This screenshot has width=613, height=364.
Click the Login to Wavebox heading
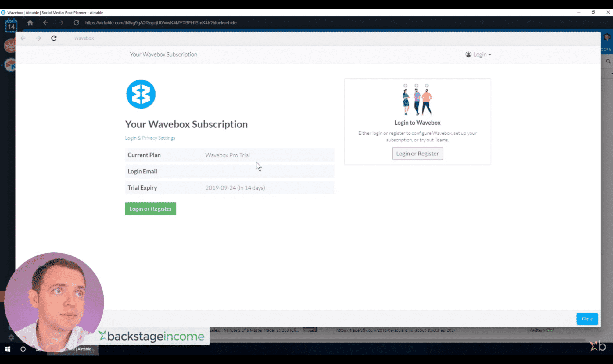pos(418,123)
